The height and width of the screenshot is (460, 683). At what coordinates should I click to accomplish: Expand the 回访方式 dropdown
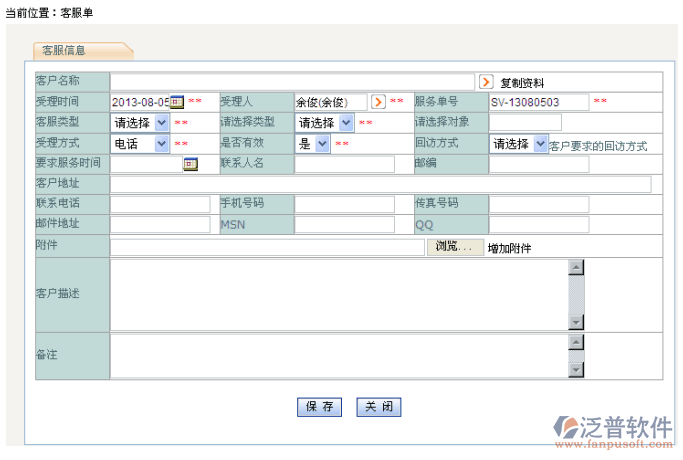point(540,144)
